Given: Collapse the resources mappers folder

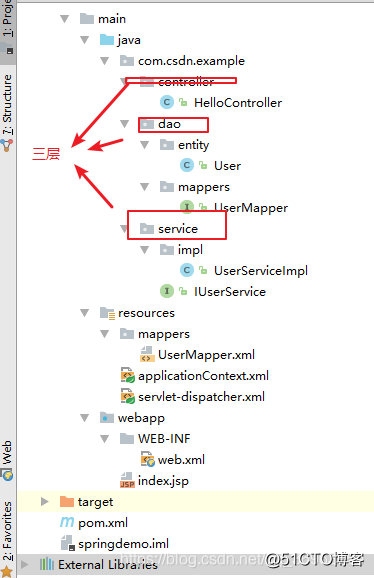Looking at the screenshot, I should (x=104, y=334).
